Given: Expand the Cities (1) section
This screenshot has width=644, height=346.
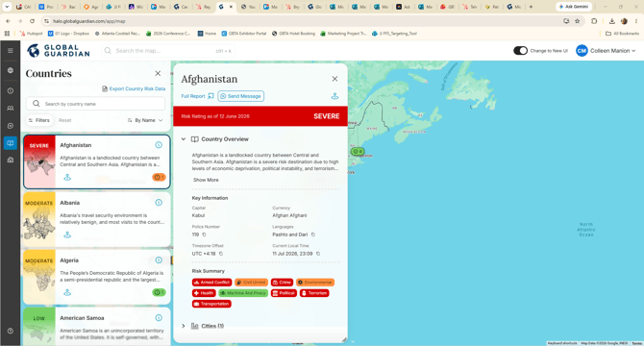Looking at the screenshot, I should (x=184, y=326).
